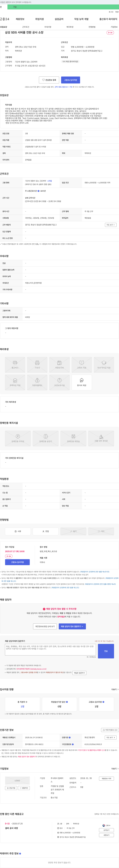Screen dimensions: 119x868
Task: Click the info icon beside 인증기관
Action: [x=70, y=738]
